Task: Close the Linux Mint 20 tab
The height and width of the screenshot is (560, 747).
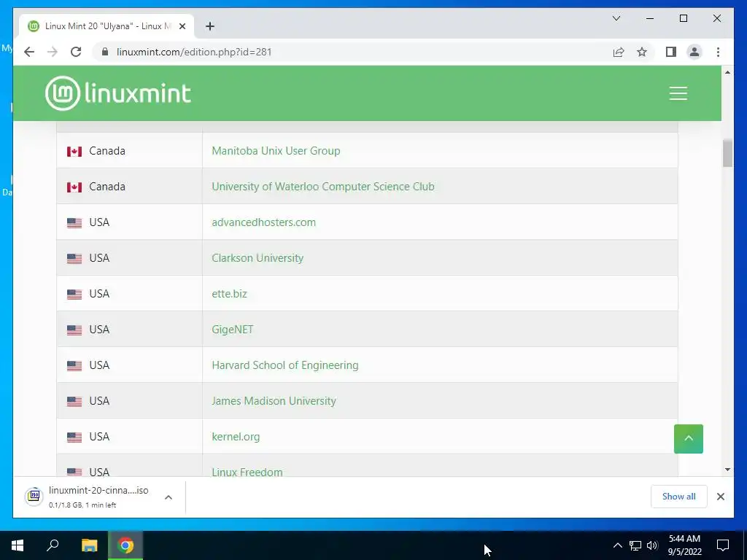Action: 182,26
